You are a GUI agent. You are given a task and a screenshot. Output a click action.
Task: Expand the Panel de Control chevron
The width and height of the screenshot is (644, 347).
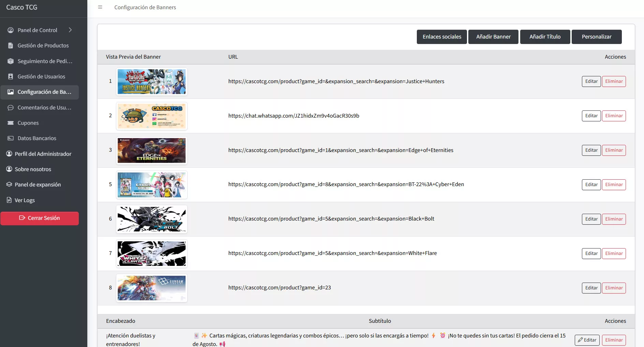pos(70,30)
